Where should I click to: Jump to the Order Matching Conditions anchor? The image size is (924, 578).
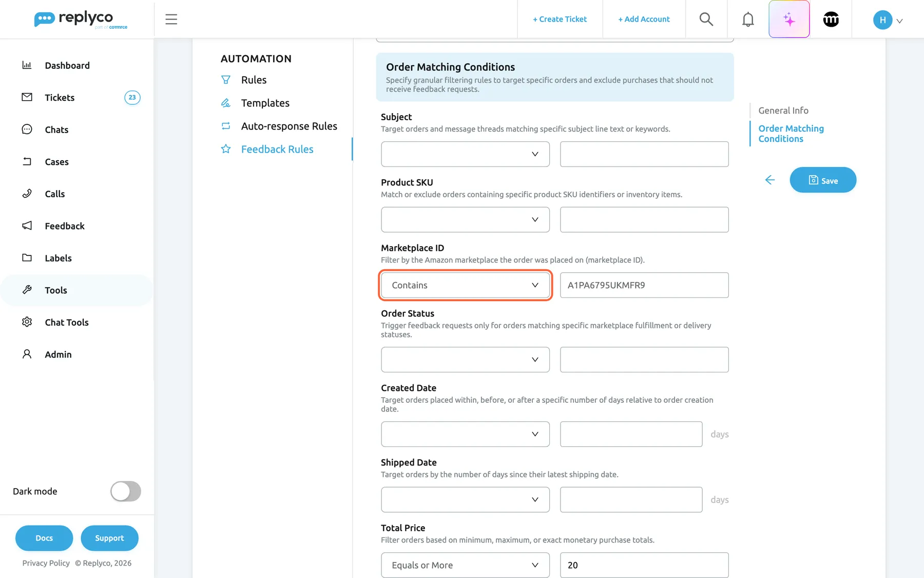click(791, 134)
